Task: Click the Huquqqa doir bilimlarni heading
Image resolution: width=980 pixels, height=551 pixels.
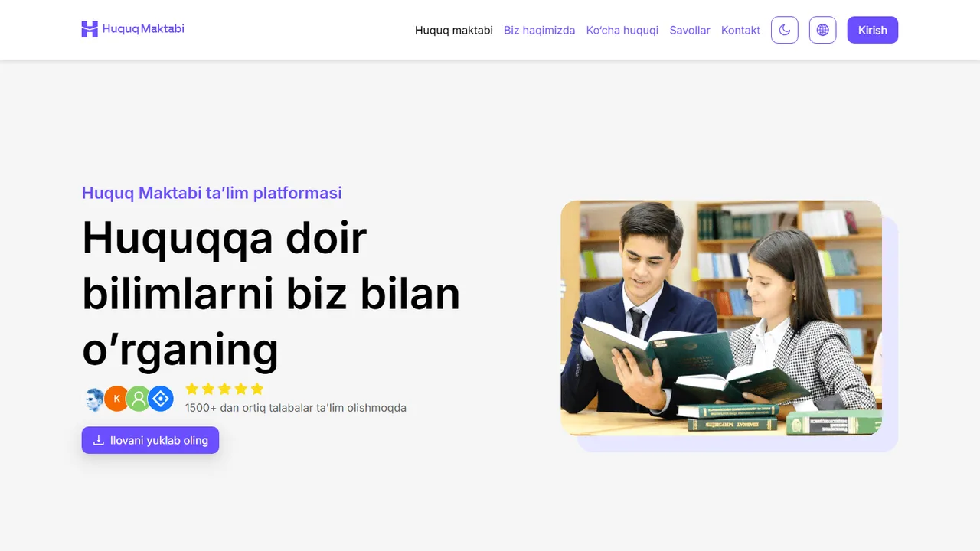Action: [272, 293]
